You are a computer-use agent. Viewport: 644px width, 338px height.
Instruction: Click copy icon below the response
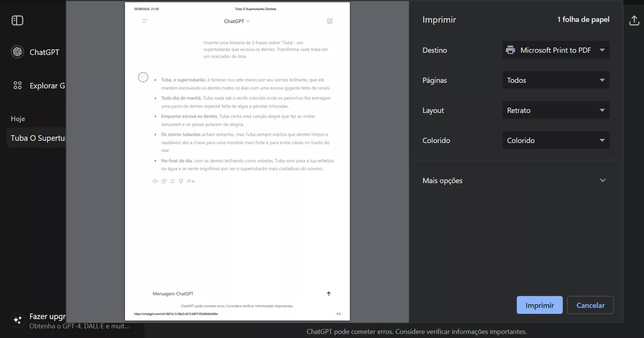point(164,181)
